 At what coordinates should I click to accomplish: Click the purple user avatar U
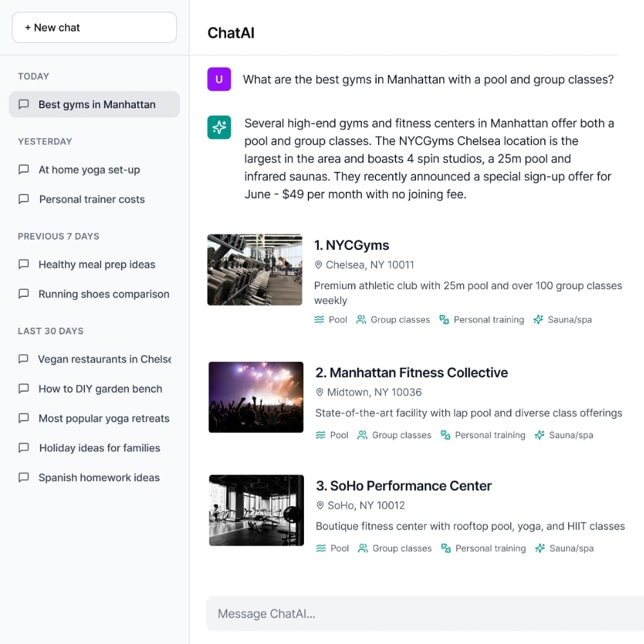219,79
